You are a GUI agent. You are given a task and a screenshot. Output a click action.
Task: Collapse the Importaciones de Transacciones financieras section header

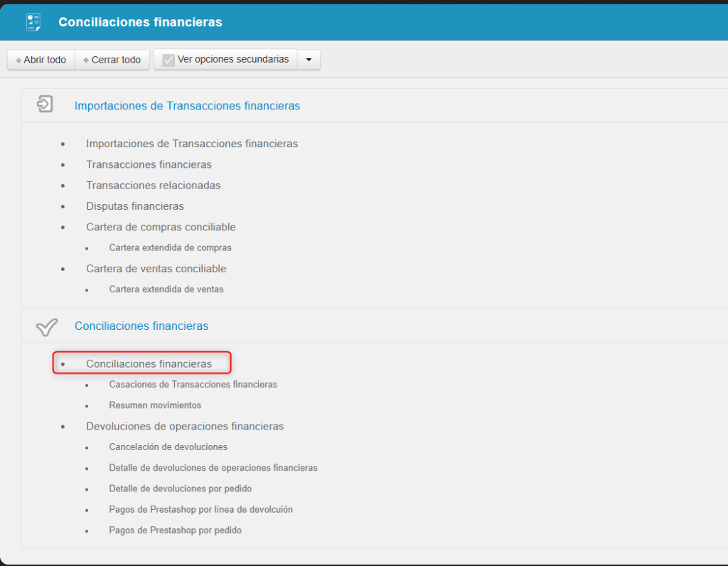point(187,106)
